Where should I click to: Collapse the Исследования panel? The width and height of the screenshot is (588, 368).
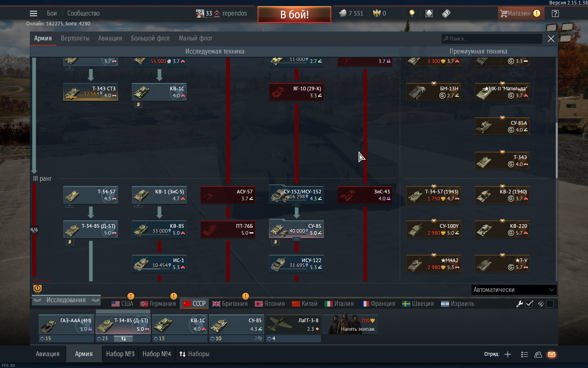click(x=66, y=300)
